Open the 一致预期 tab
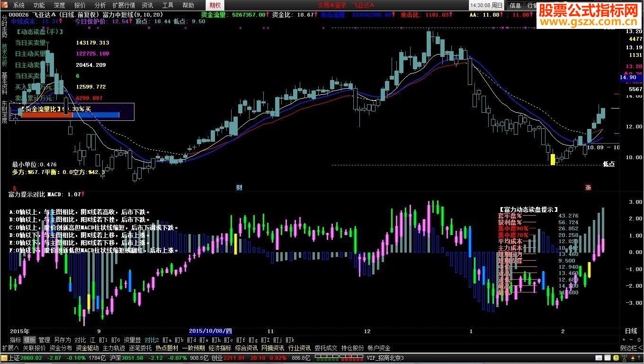644x364 pixels. (193, 348)
